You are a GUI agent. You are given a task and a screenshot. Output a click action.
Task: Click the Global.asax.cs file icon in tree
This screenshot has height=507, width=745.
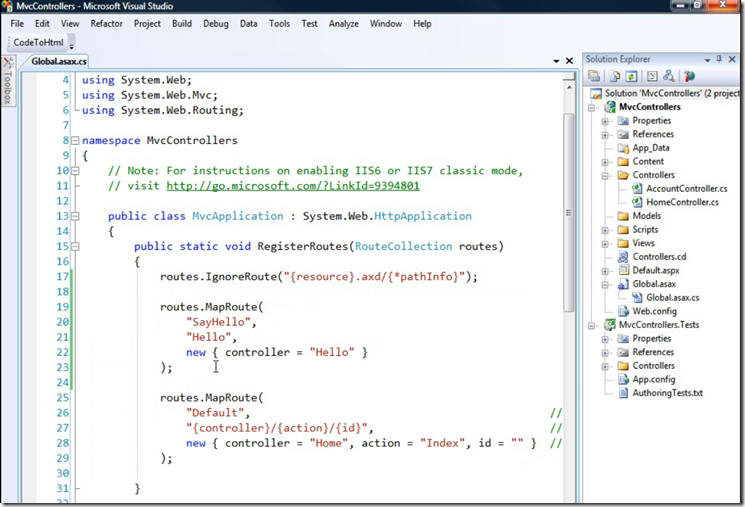tap(637, 298)
